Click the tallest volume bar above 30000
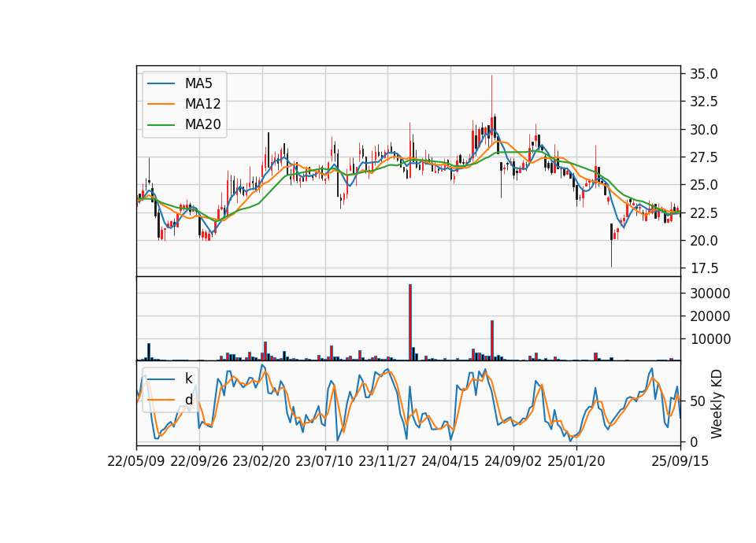The image size is (756, 543). (410, 323)
